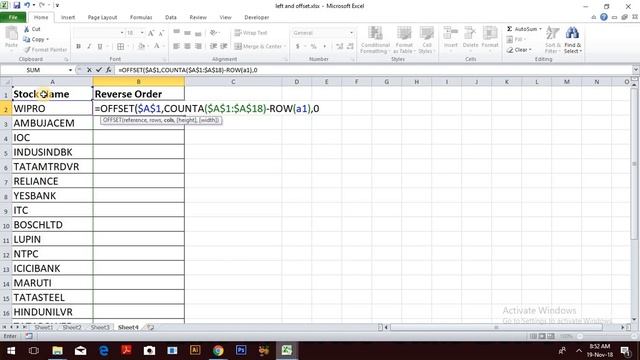This screenshot has width=640, height=360.
Task: Click the Decrease Font Size icon
Action: tap(161, 33)
